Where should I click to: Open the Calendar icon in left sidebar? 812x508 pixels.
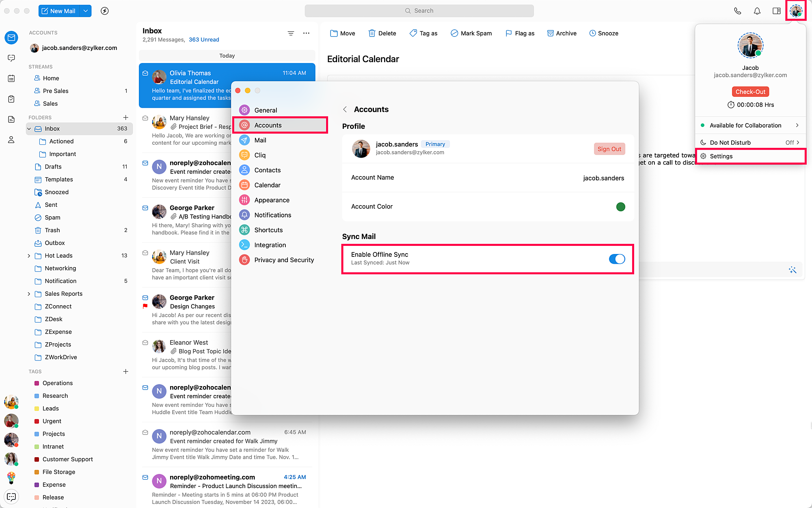click(x=11, y=78)
